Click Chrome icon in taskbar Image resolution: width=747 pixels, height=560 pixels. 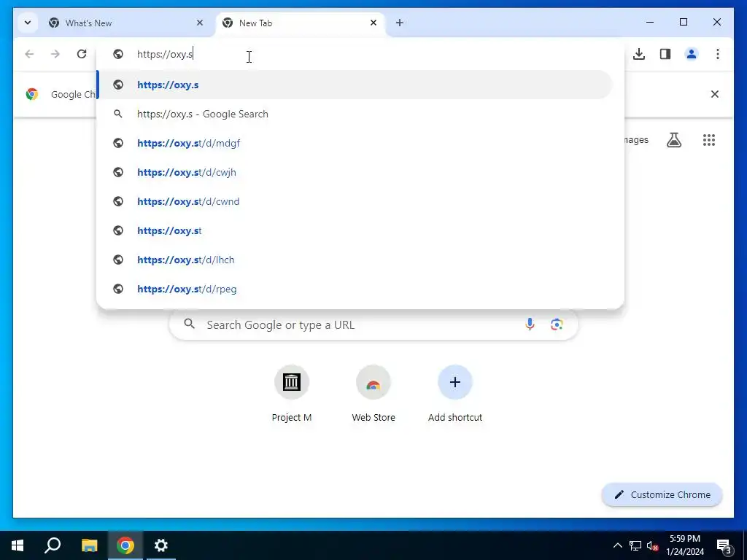point(125,545)
